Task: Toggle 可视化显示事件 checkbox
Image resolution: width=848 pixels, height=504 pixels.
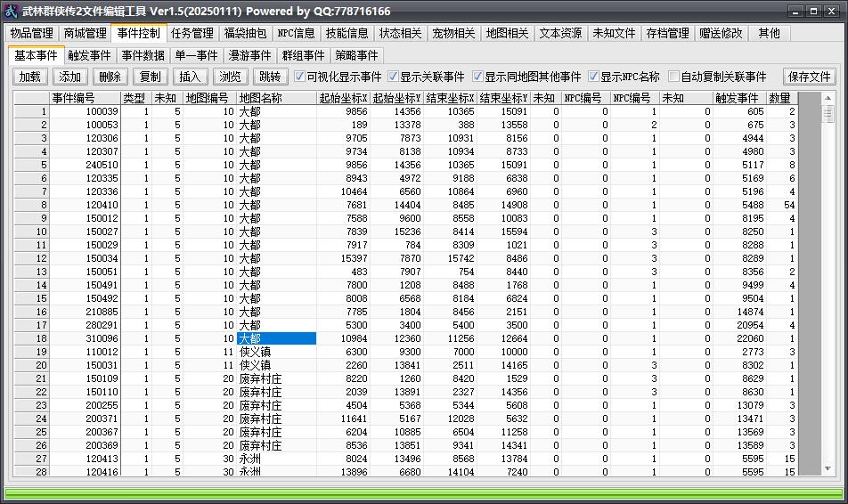Action: (299, 77)
